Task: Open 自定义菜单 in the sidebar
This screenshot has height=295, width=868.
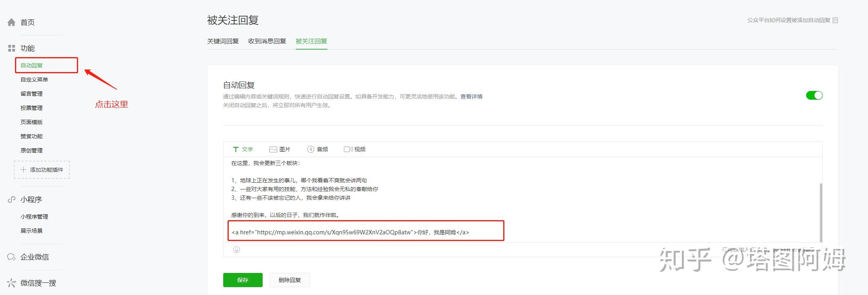Action: tap(34, 80)
